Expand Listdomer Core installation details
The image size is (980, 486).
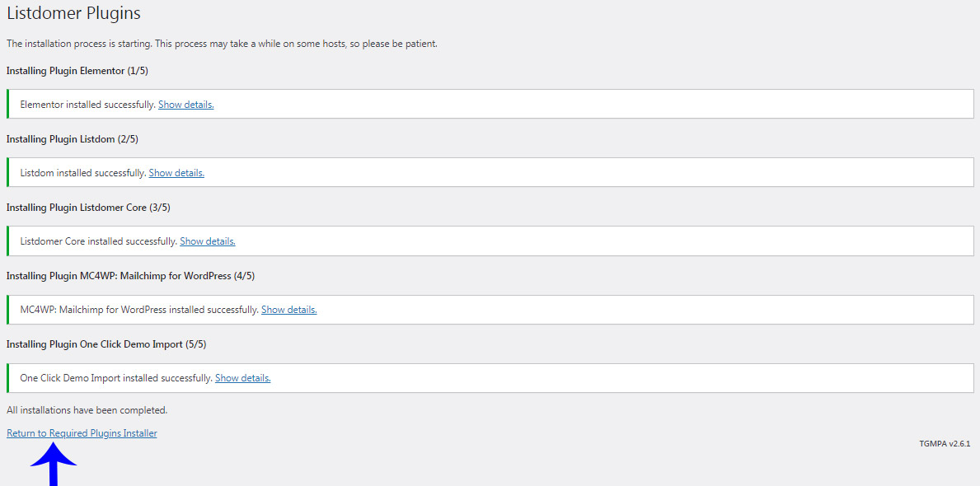pos(208,241)
